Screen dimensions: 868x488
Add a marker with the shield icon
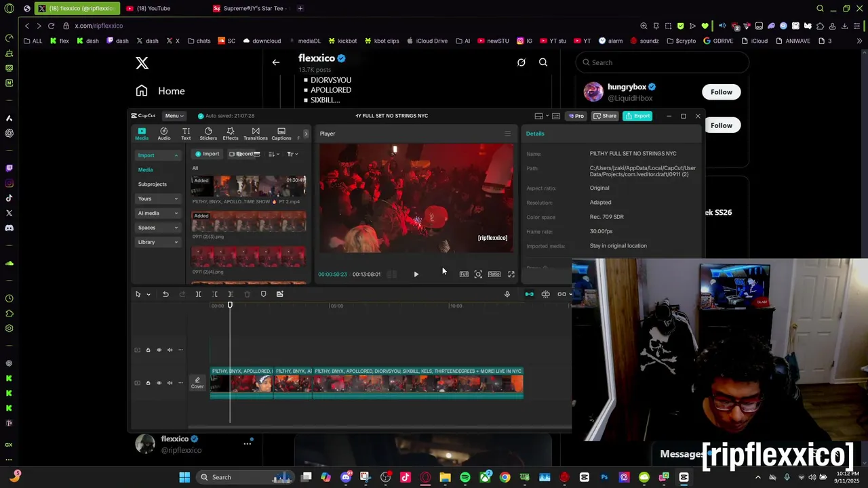264,294
